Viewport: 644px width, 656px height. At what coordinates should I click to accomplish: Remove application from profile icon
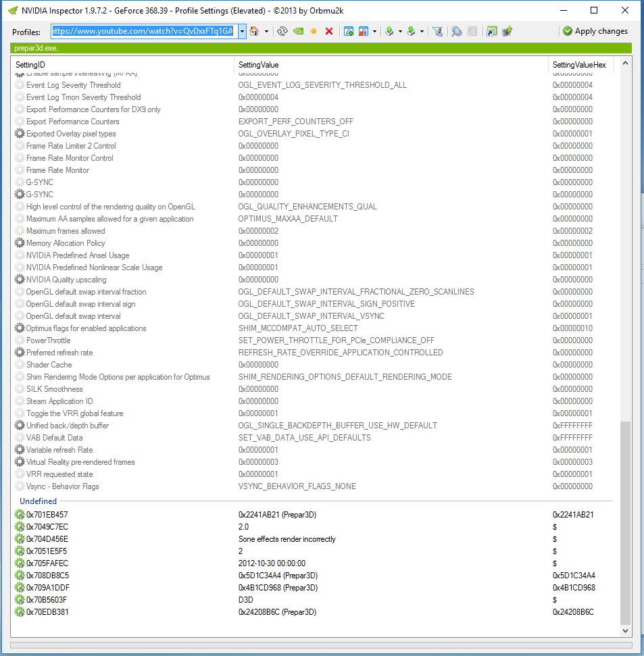click(363, 31)
